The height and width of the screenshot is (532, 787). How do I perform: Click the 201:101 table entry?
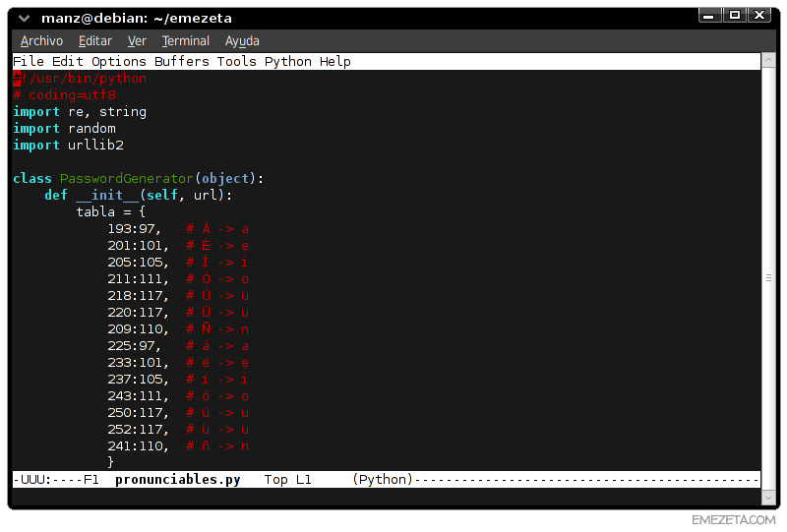pos(138,246)
